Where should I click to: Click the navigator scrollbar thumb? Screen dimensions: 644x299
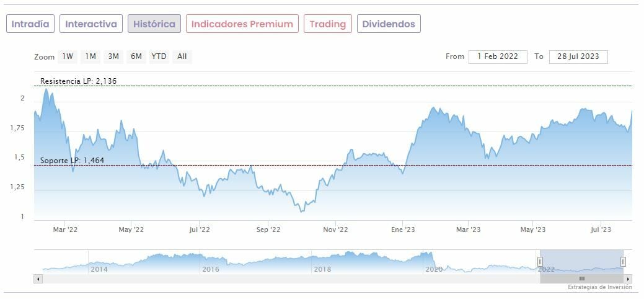click(581, 279)
